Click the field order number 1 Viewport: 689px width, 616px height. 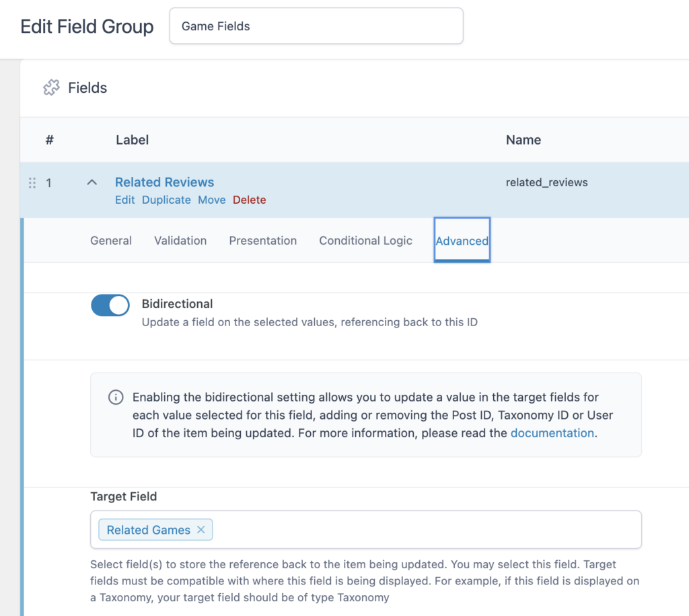[x=48, y=183]
